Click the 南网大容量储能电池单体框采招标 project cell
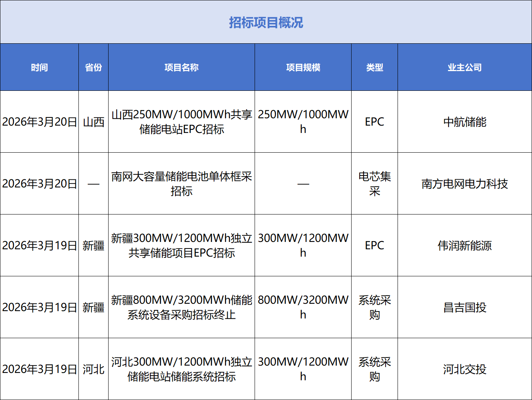This screenshot has width=532, height=400. [x=182, y=184]
